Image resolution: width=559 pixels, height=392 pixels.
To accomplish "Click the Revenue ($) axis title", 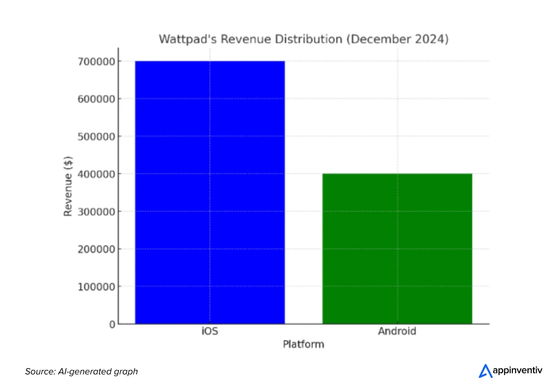I will [68, 186].
